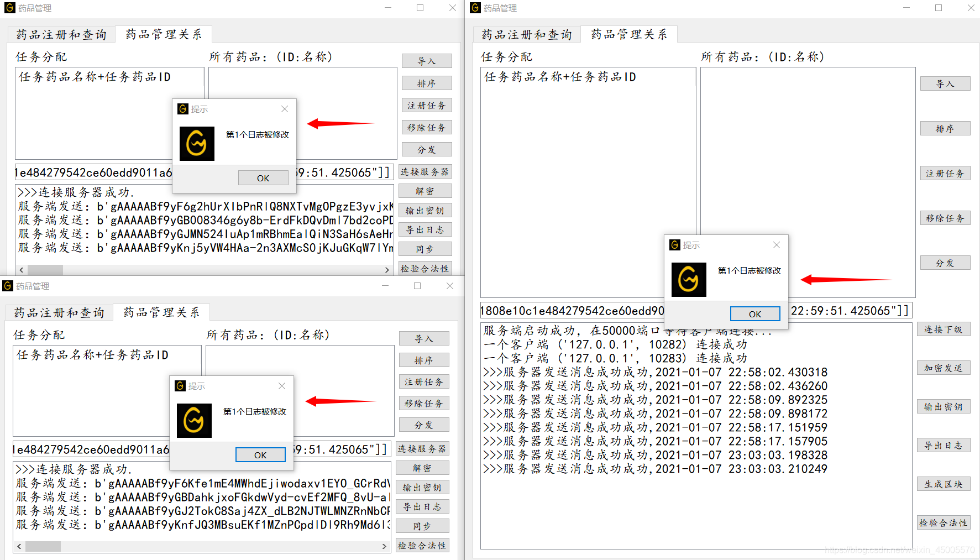
Task: Click 移除任务 in top-left window
Action: (x=427, y=127)
